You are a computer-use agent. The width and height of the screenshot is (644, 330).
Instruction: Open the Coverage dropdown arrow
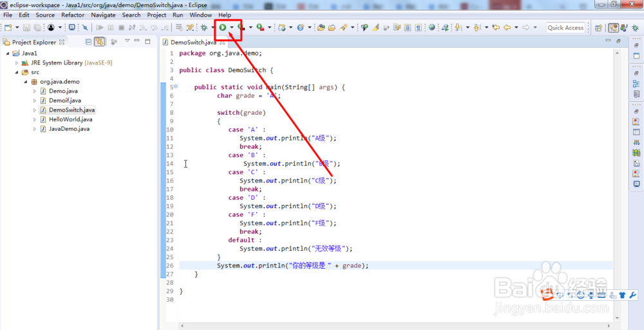(x=251, y=28)
